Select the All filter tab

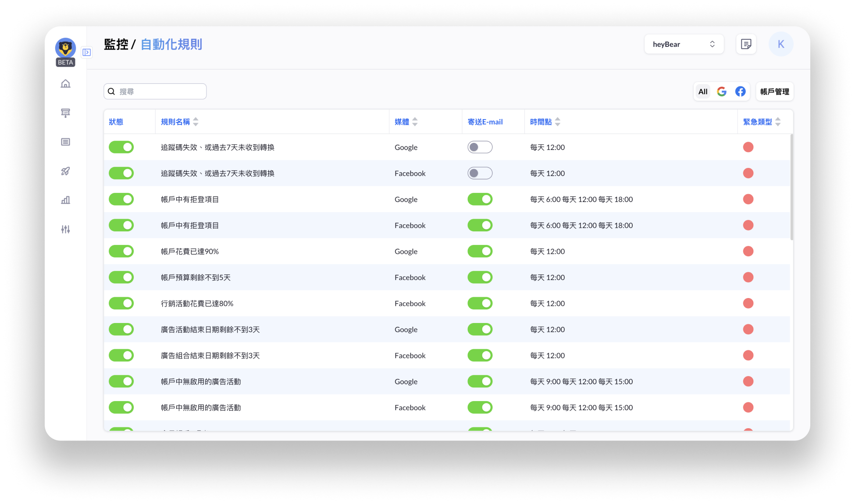coord(703,92)
